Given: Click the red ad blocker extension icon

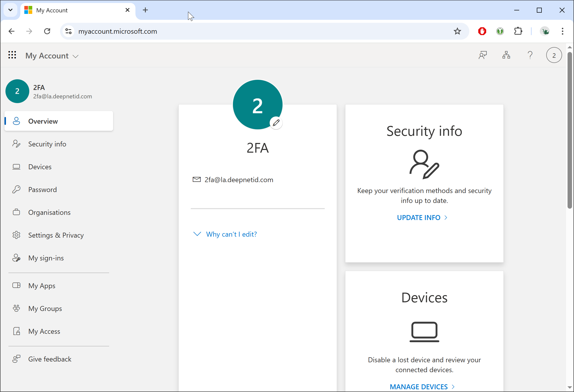Looking at the screenshot, I should coord(482,31).
